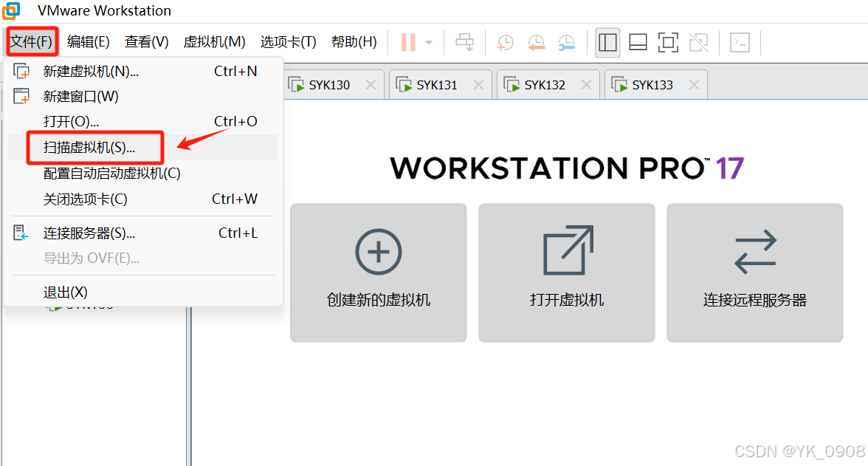Image resolution: width=868 pixels, height=466 pixels.
Task: Choose 连接服务器(S)... menu entry
Action: tap(143, 233)
